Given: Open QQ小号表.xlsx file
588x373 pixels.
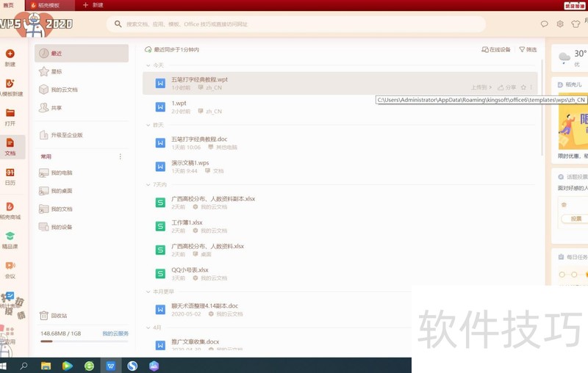Looking at the screenshot, I should click(x=340, y=274).
